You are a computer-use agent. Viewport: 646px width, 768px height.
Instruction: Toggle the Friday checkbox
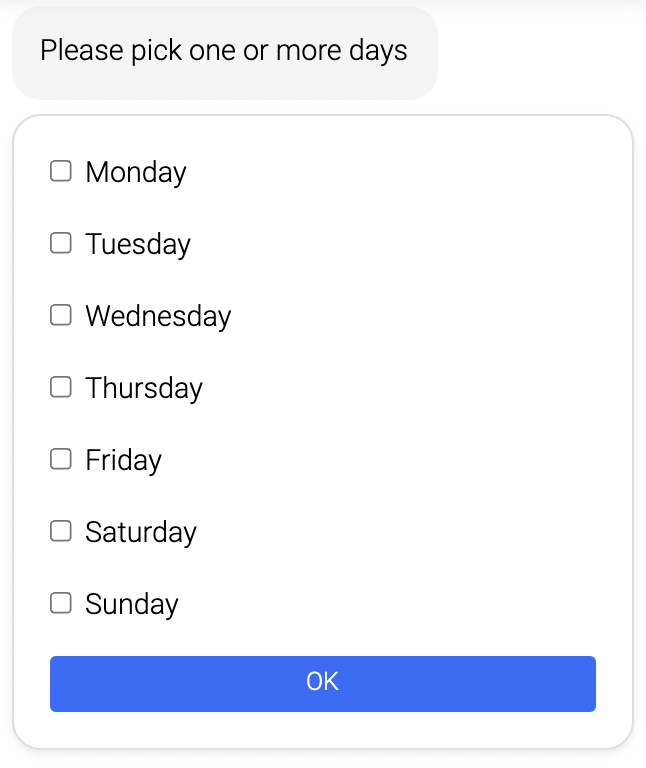[61, 459]
